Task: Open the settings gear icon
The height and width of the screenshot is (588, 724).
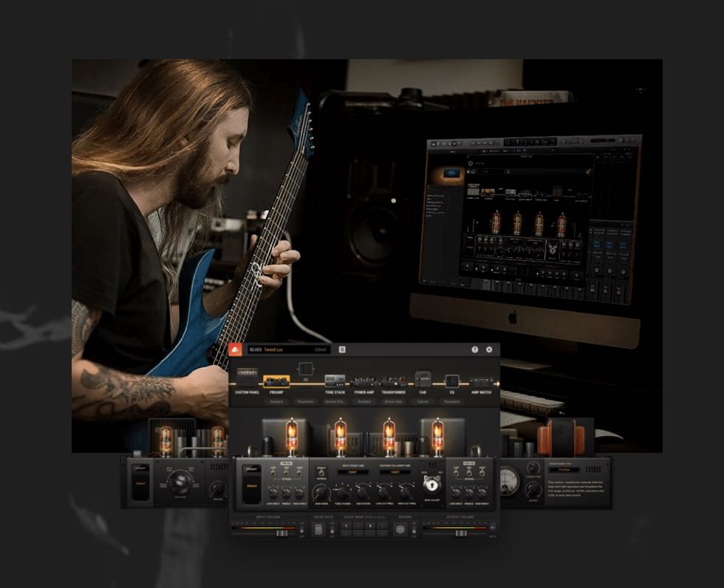Action: pos(488,349)
